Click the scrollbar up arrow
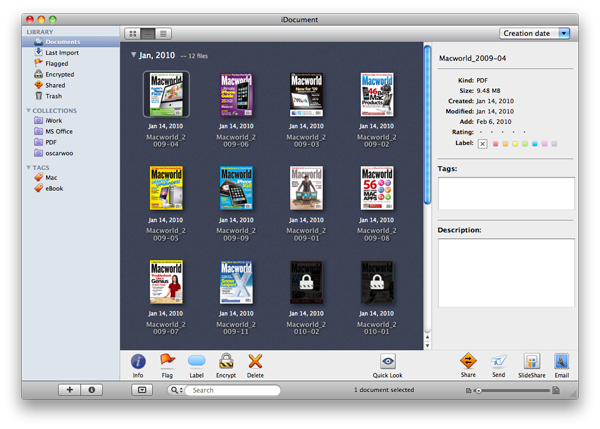The height and width of the screenshot is (429, 600). pos(427,337)
